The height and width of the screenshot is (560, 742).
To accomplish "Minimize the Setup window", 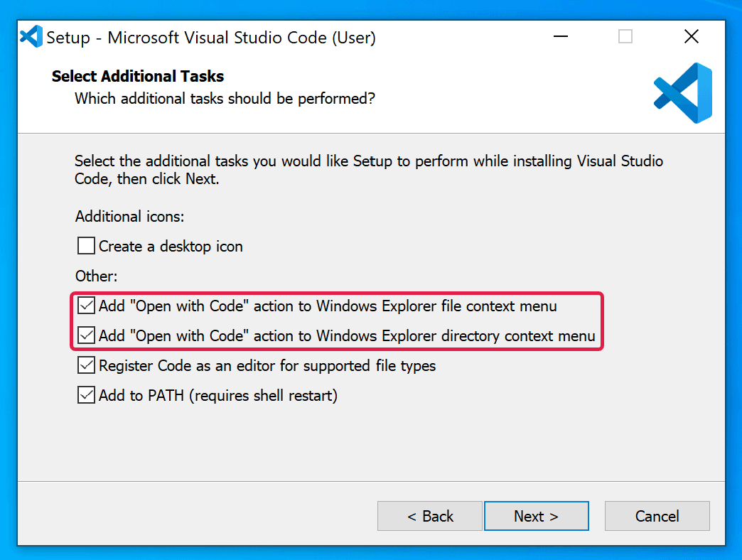I will 561,36.
